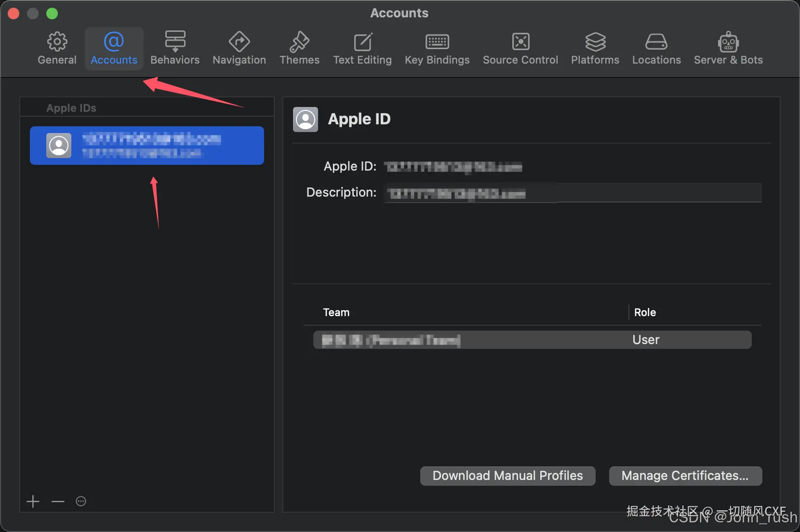Close the Accounts window

pos(13,13)
